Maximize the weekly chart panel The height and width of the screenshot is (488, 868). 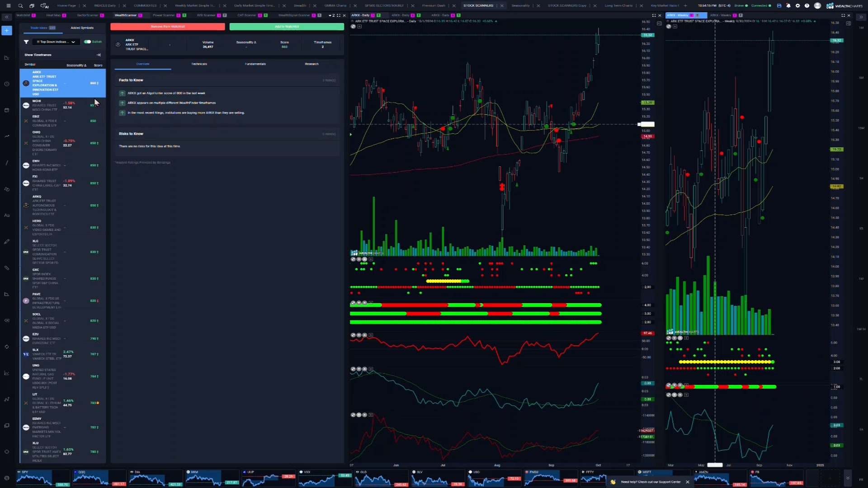(843, 15)
